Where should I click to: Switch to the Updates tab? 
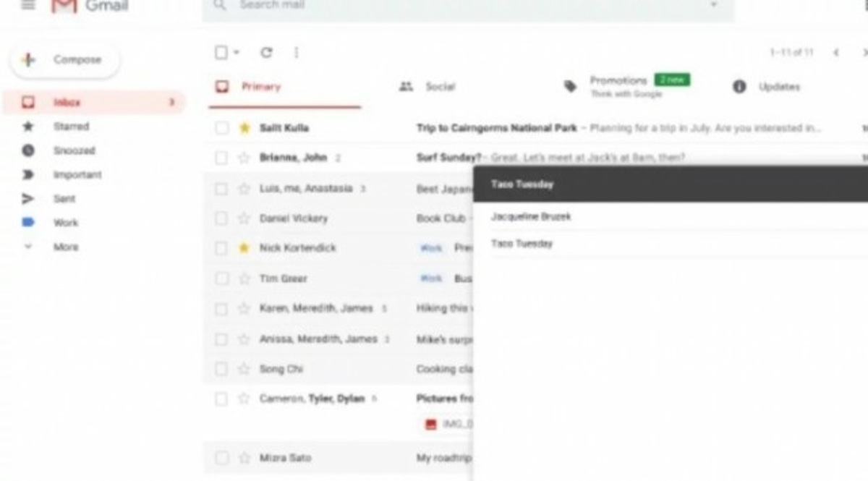pyautogui.click(x=767, y=87)
